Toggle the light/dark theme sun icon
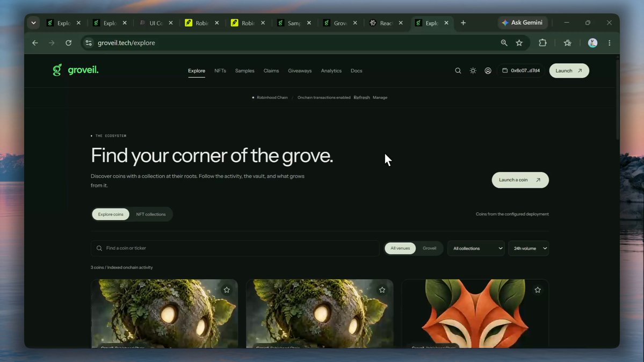644x362 pixels. [x=473, y=71]
